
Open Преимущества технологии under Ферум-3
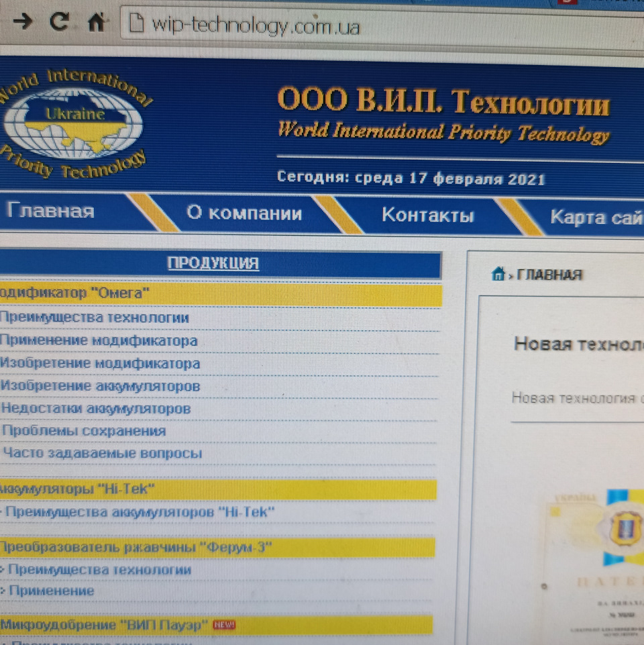coord(99,570)
